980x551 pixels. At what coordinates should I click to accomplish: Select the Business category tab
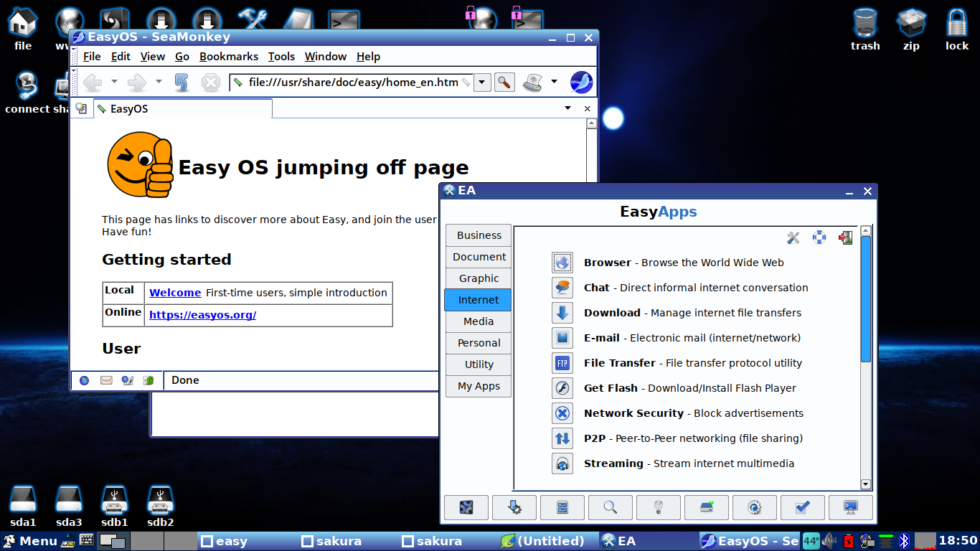(479, 235)
